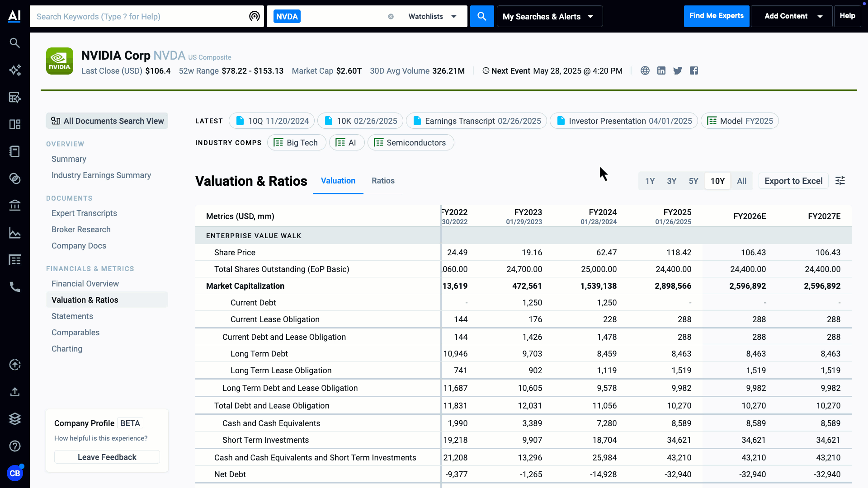Clear the NVDA ticker filter
This screenshot has width=868, height=488.
[x=391, y=17]
